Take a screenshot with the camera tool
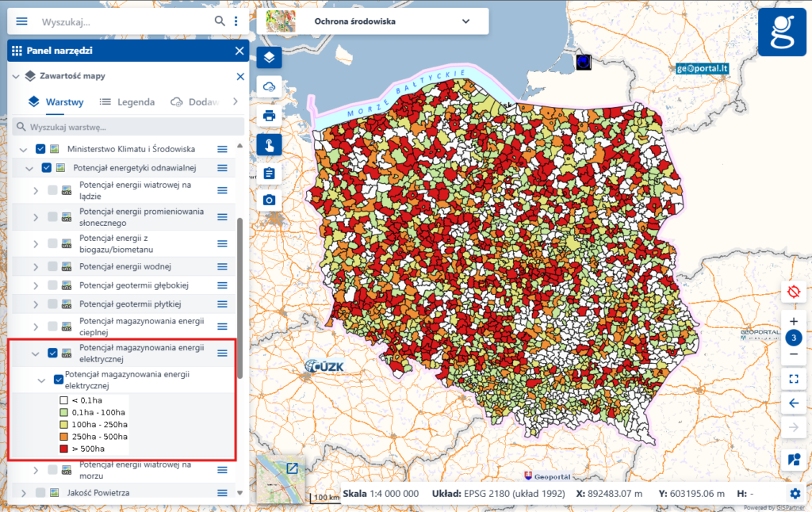 pos(269,201)
